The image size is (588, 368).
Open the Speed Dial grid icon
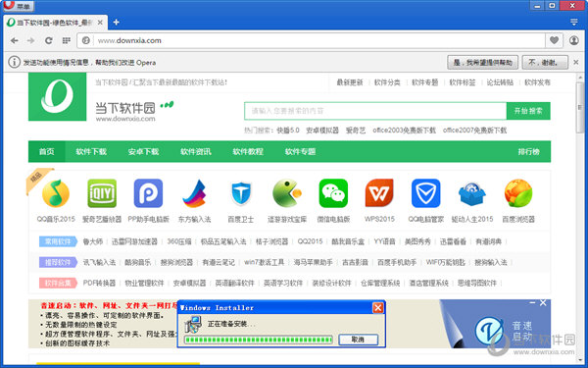[67, 40]
